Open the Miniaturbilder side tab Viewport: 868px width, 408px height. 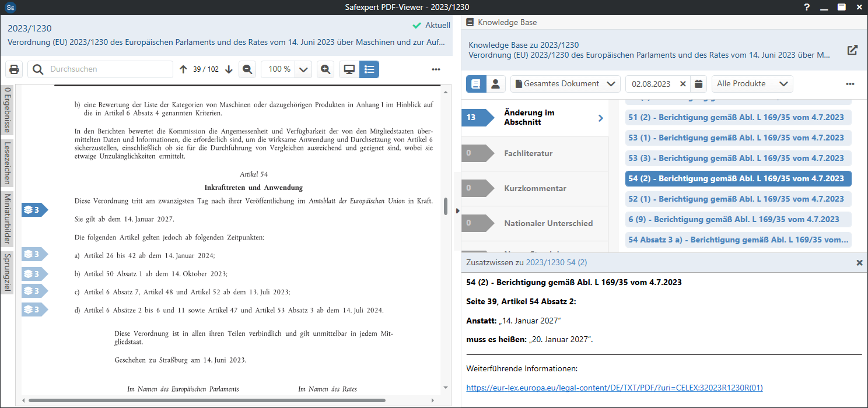pos(8,218)
